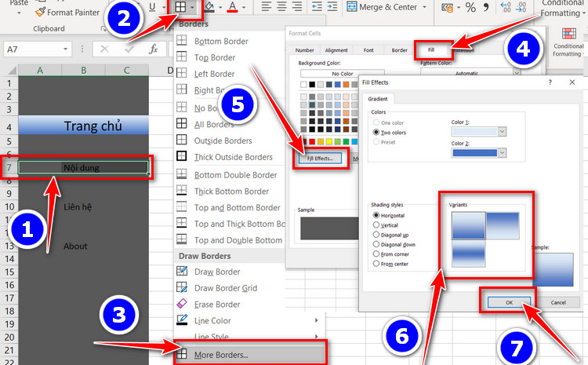Open the Font Color dropdown arrow
This screenshot has height=365, width=588.
[x=244, y=7]
